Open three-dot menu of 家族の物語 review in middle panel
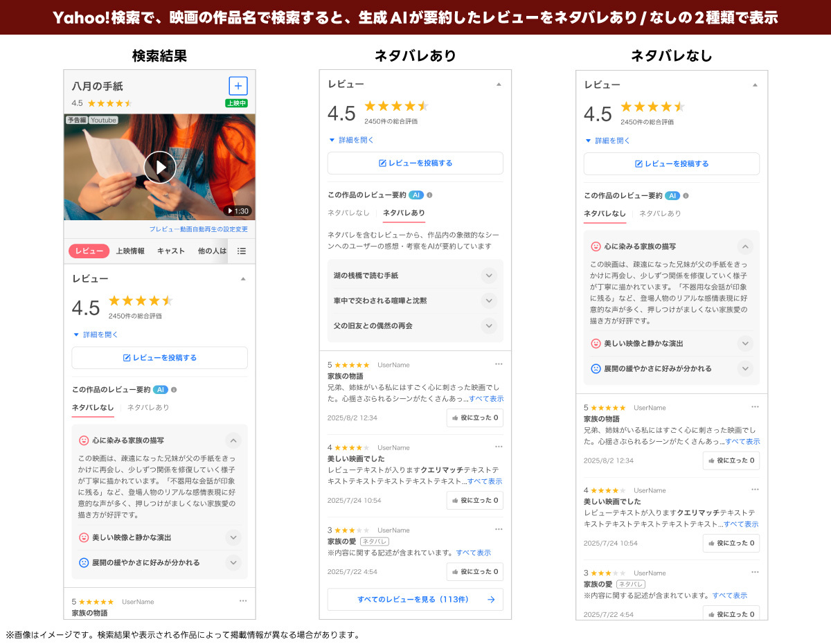This screenshot has width=831, height=644. (x=499, y=364)
